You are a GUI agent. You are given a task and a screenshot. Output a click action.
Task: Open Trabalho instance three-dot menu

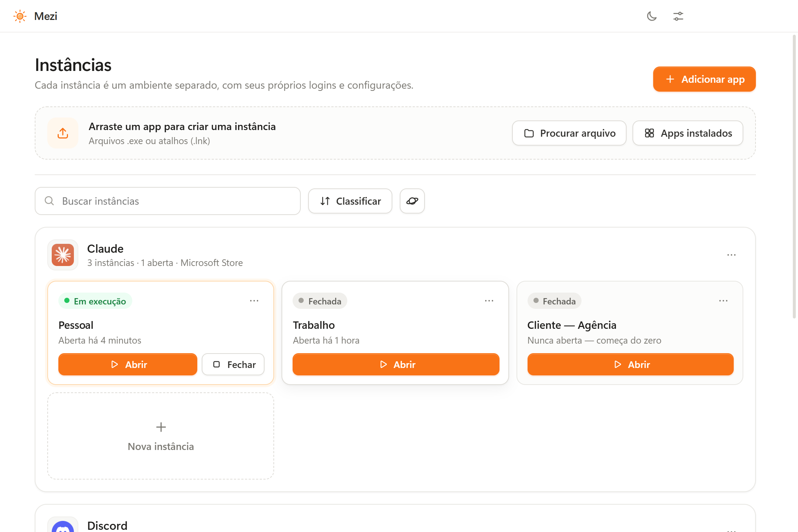click(x=489, y=301)
